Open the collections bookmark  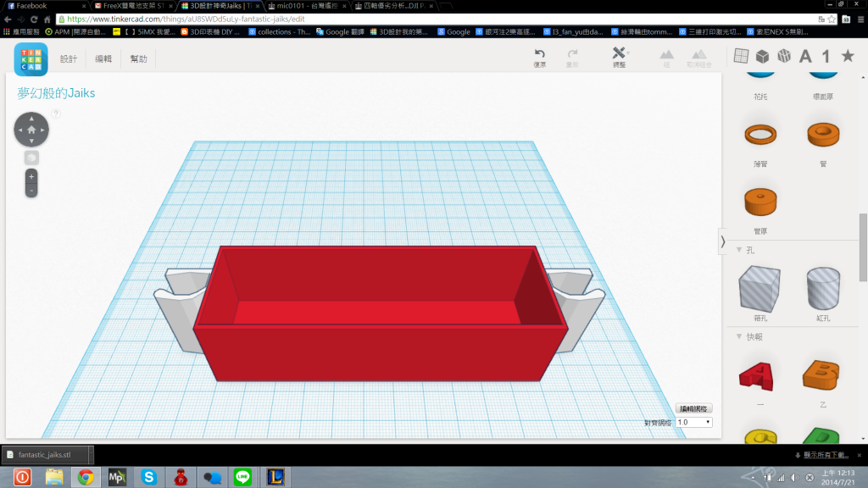(280, 32)
